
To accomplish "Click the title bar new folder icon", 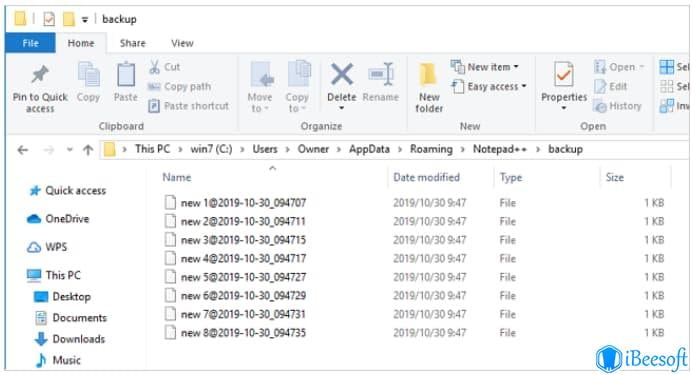I will click(x=68, y=19).
